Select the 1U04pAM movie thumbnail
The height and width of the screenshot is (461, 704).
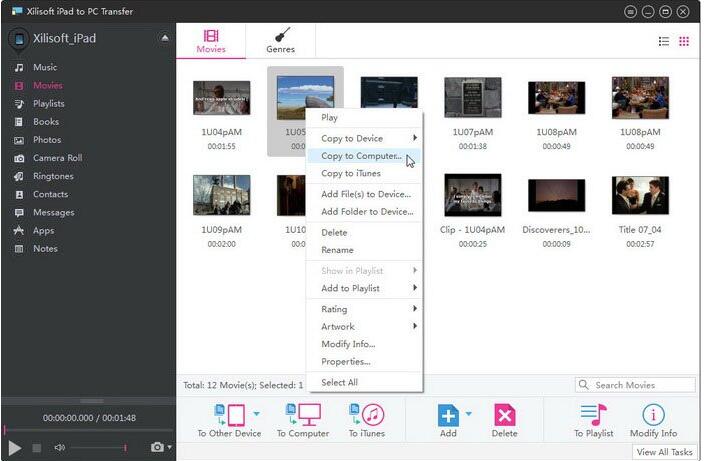pos(221,98)
